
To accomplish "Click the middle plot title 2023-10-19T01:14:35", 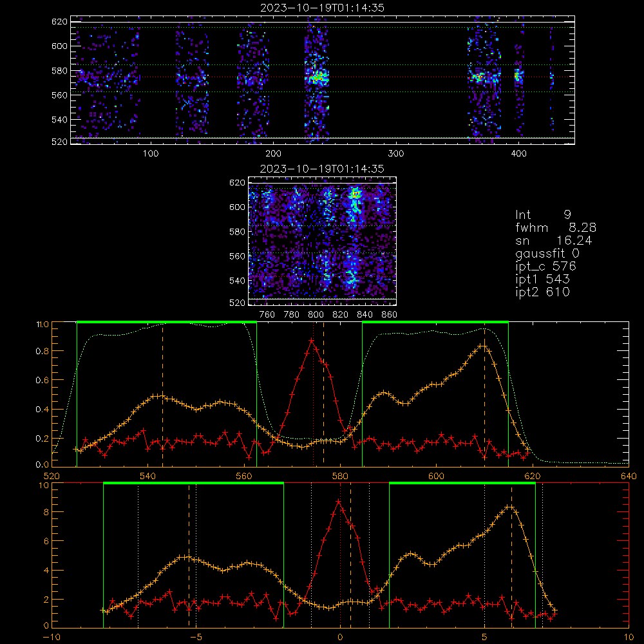I will pyautogui.click(x=322, y=169).
